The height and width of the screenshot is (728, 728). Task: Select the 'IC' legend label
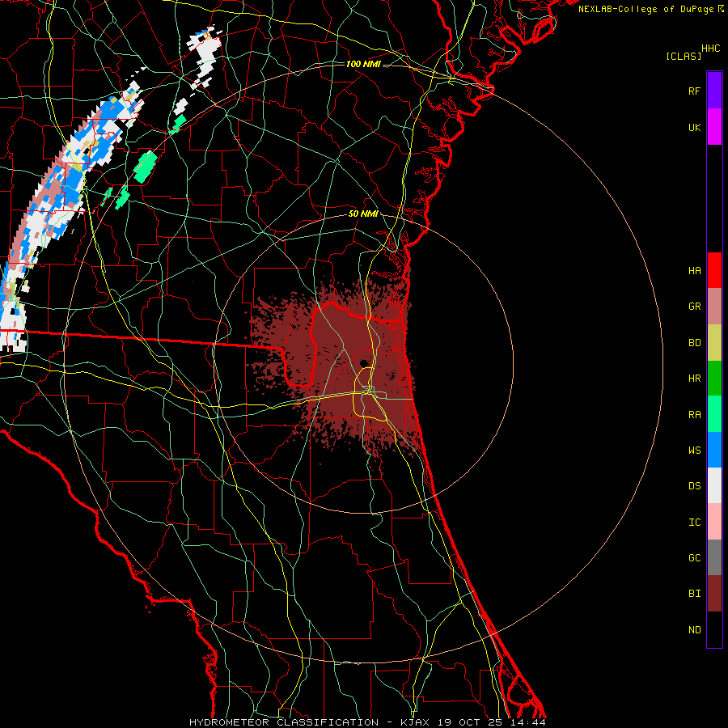click(x=695, y=522)
